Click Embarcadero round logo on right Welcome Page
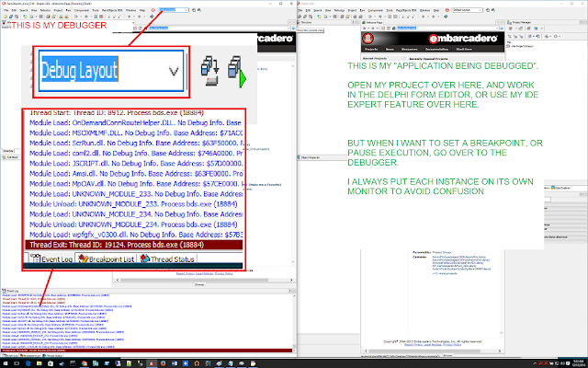The image size is (588, 368). [367, 39]
